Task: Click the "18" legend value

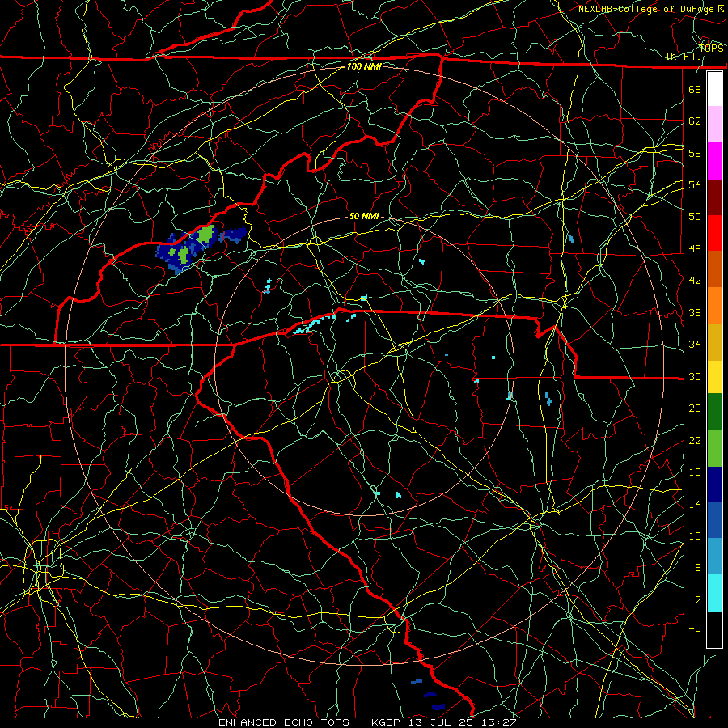Action: point(695,472)
